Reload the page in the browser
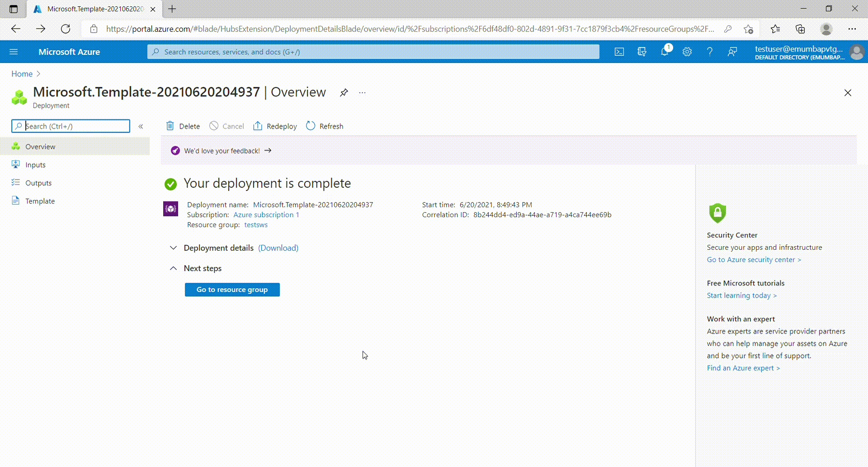Screen dimensions: 868x467 point(66,29)
